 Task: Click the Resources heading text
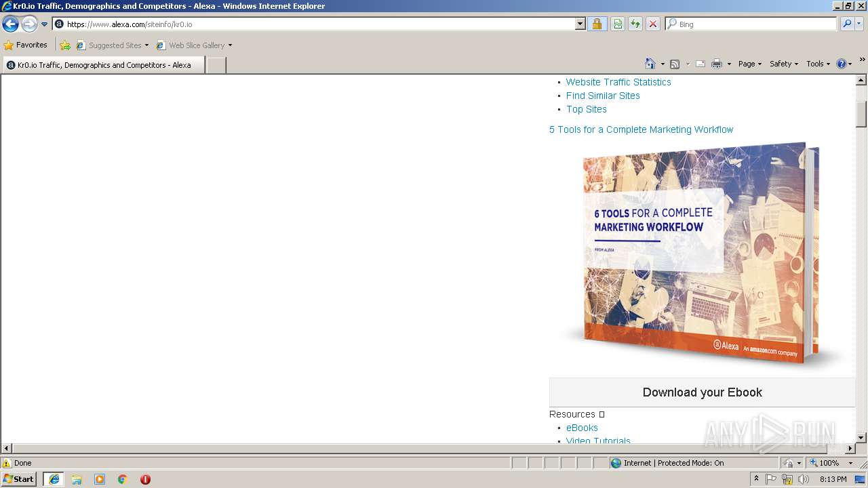coord(572,414)
